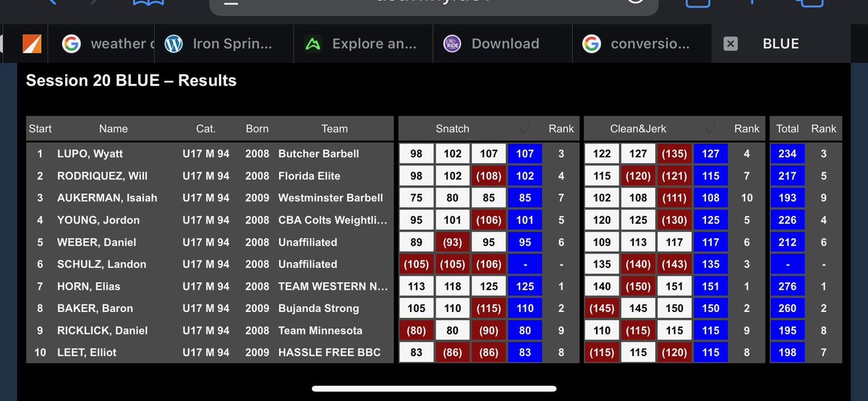Click Weber's total cell '212'
Screen dimensions: 868x401
point(788,242)
